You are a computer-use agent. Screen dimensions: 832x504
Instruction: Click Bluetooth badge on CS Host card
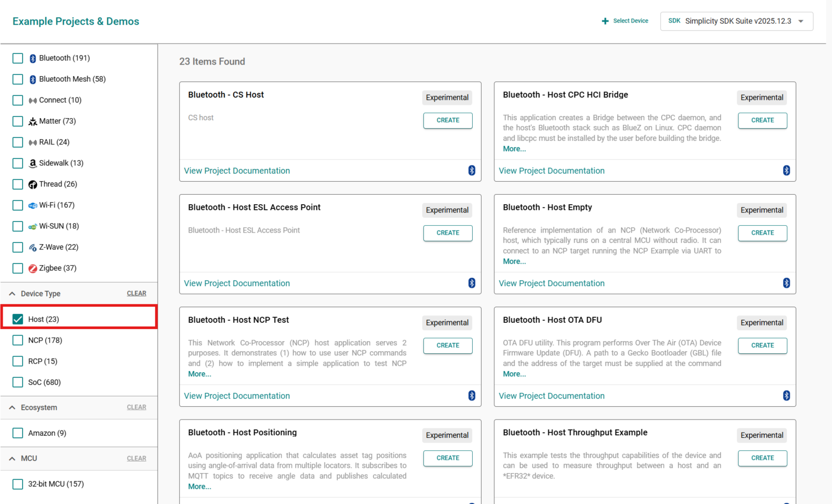pyautogui.click(x=472, y=170)
